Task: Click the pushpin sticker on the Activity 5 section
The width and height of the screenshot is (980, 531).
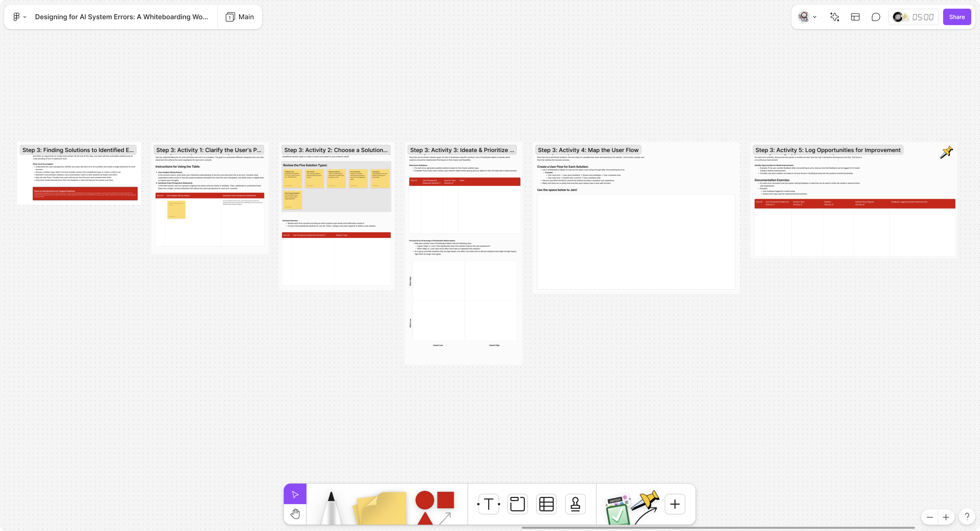Action: pos(947,152)
